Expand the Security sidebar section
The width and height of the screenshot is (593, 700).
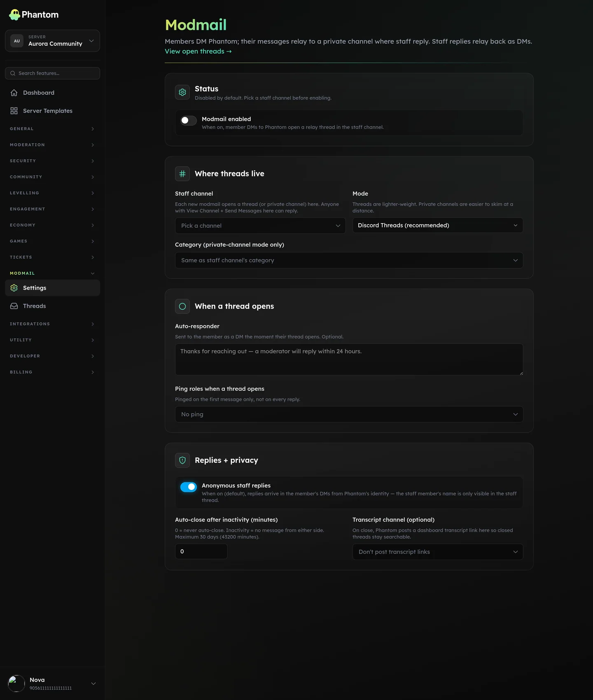[52, 161]
